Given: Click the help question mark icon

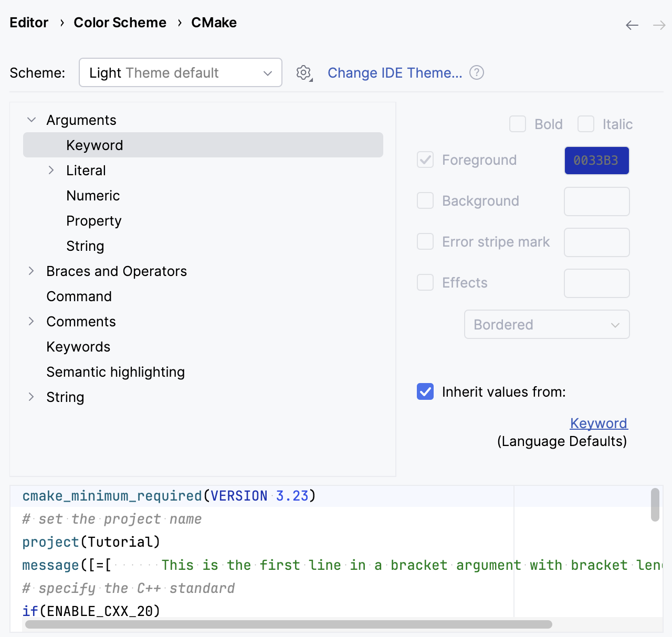Looking at the screenshot, I should tap(477, 72).
